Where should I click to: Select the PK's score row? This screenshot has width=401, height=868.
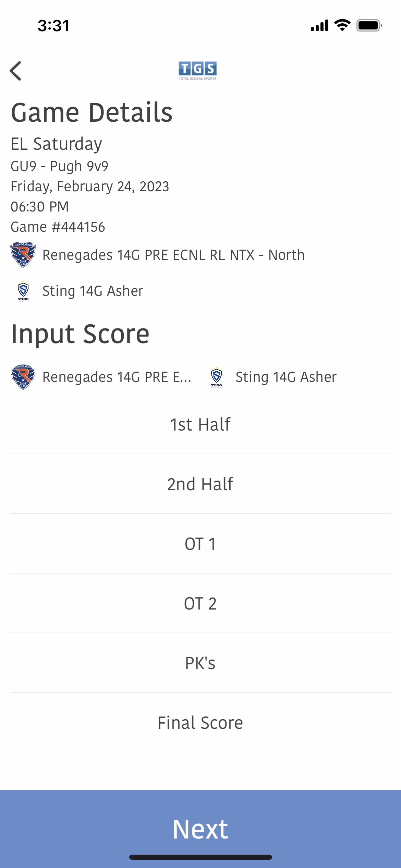pyautogui.click(x=200, y=663)
